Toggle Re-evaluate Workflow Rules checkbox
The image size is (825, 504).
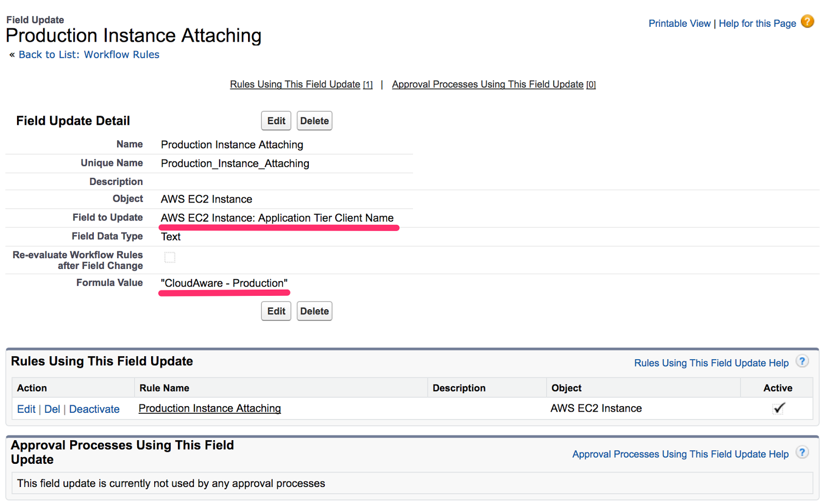[x=170, y=257]
